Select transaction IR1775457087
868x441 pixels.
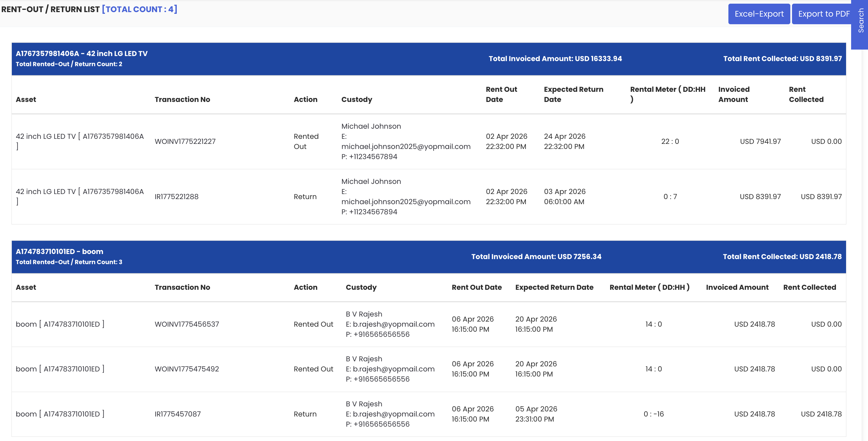(178, 414)
